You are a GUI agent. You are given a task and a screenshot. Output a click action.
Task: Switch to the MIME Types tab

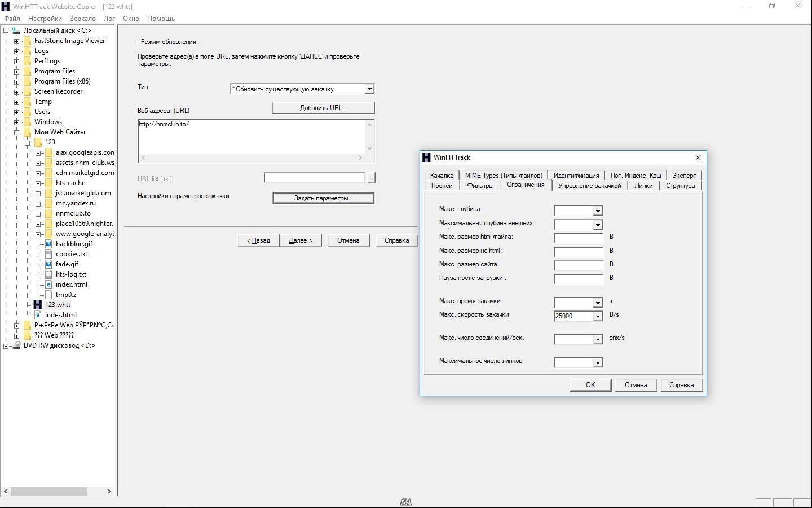coord(504,176)
